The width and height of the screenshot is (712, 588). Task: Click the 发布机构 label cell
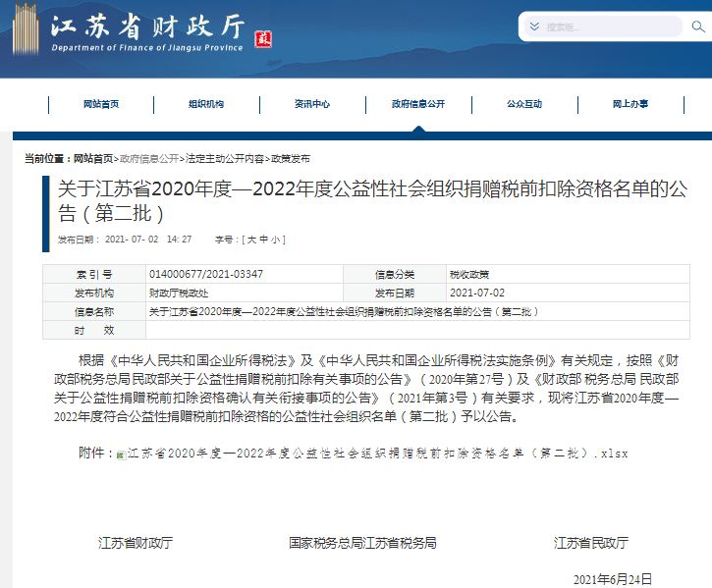94,293
